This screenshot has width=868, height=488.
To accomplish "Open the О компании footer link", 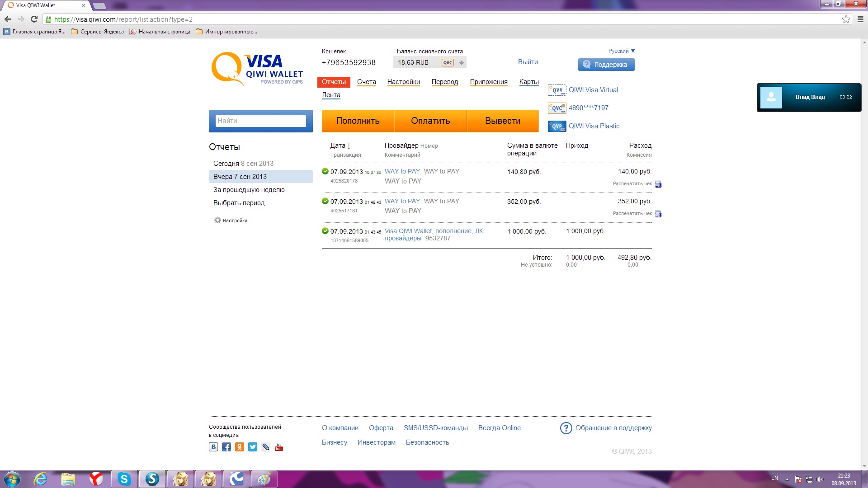I will 340,428.
